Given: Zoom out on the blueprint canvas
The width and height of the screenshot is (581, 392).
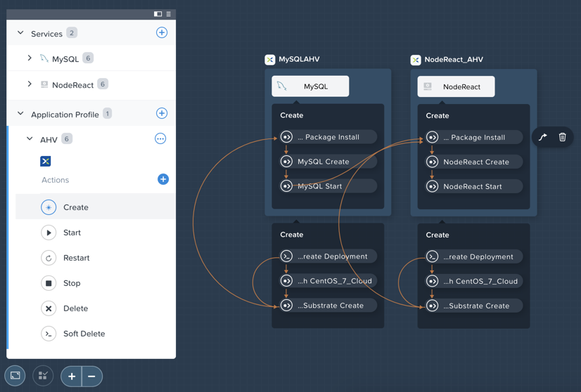Looking at the screenshot, I should tap(92, 377).
